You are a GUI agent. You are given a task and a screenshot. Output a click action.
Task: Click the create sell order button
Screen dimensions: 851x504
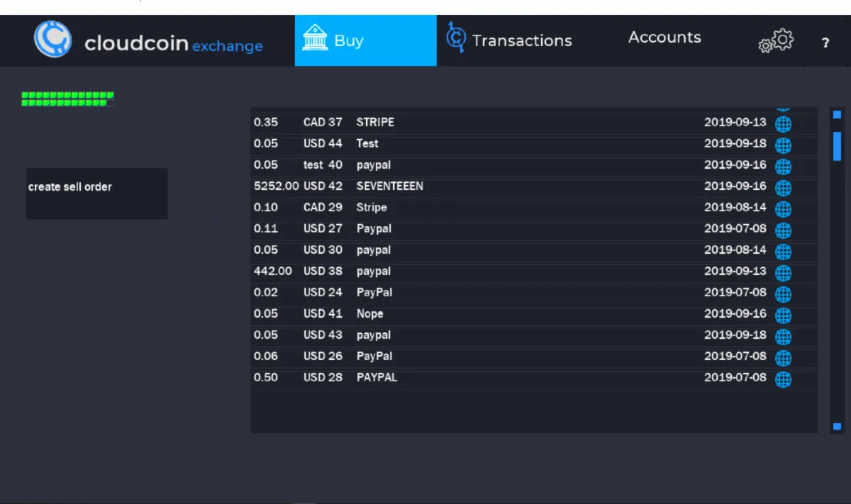(x=97, y=194)
